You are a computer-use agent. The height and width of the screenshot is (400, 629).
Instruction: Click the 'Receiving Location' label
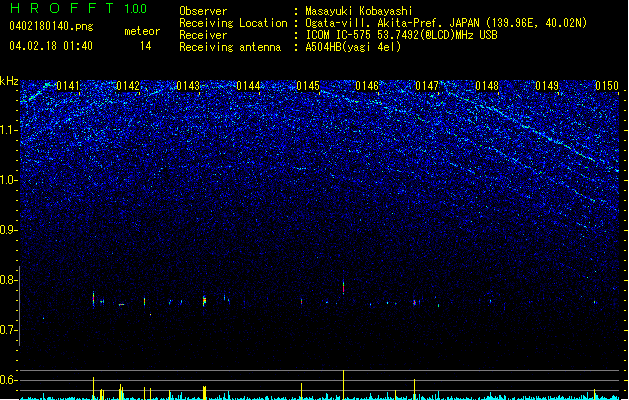[x=233, y=23]
